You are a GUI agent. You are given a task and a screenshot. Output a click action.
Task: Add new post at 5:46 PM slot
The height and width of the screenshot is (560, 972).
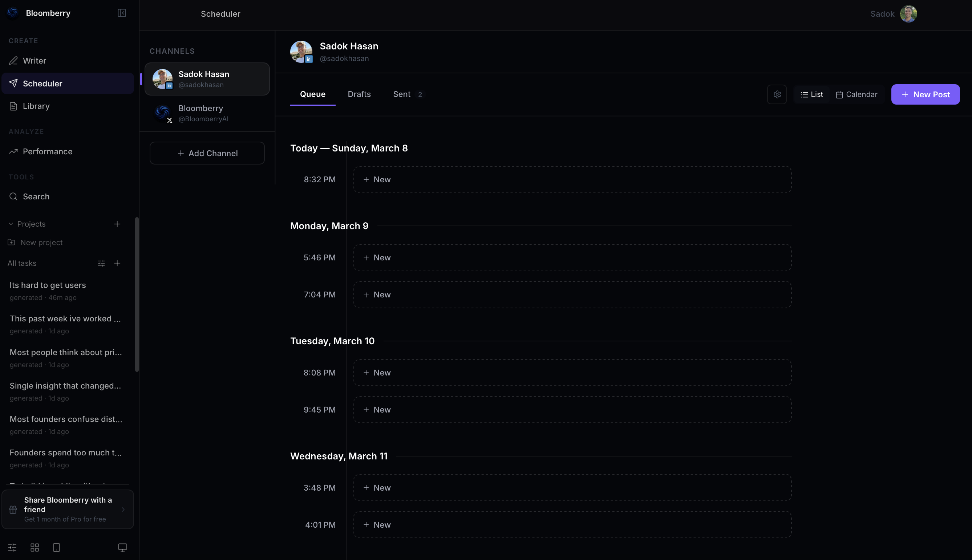[572, 258]
